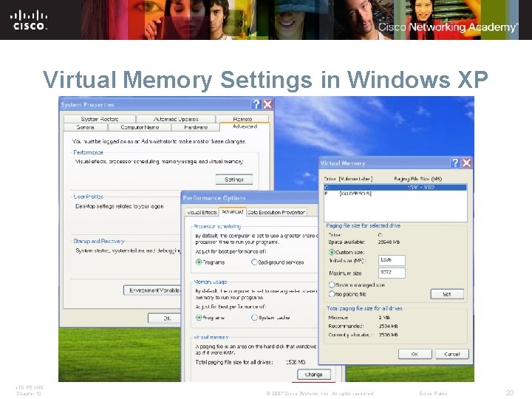Click the Maximum size input field
This screenshot has width=532, height=399.
click(392, 273)
